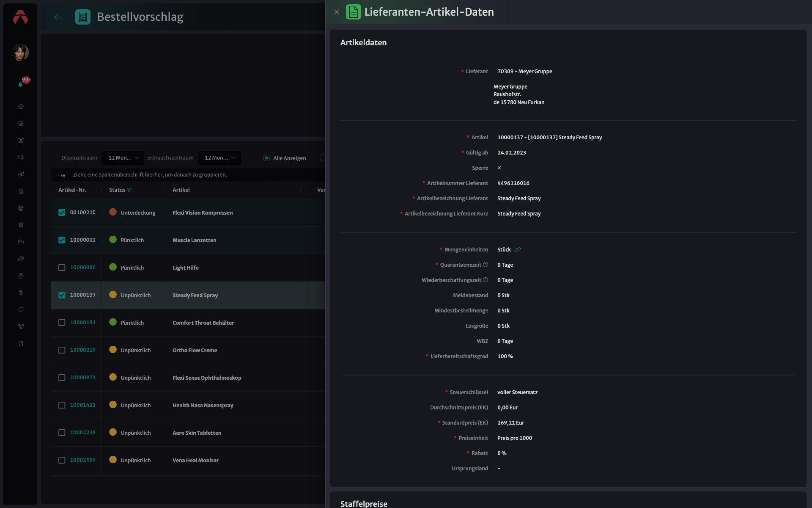The width and height of the screenshot is (812, 508).
Task: Sort by the Artikel column header
Action: [181, 190]
